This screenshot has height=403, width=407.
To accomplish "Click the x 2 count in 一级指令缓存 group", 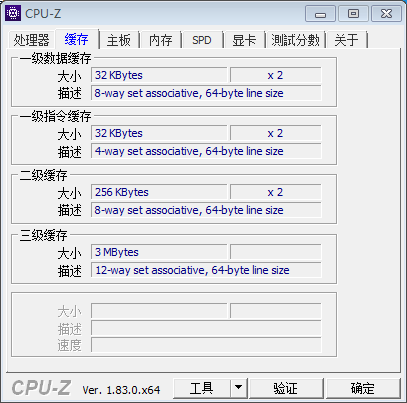I will tap(275, 133).
